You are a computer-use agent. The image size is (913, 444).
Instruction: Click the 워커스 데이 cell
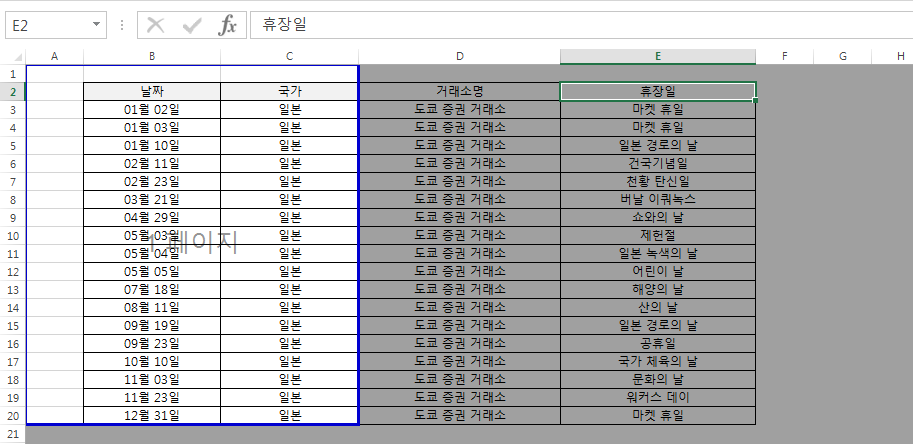(x=658, y=397)
